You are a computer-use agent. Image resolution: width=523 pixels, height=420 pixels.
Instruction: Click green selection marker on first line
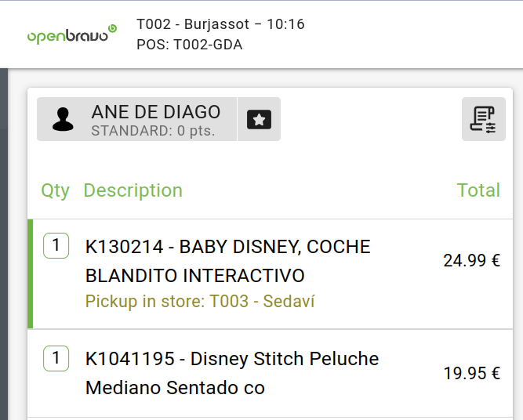30,273
